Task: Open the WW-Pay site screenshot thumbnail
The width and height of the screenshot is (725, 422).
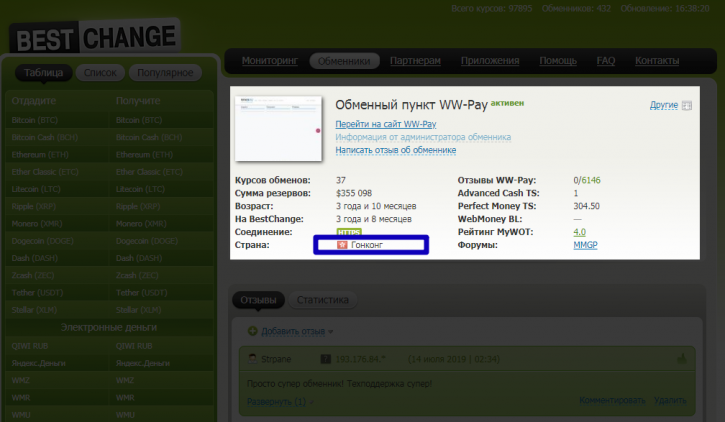Action: pyautogui.click(x=278, y=128)
